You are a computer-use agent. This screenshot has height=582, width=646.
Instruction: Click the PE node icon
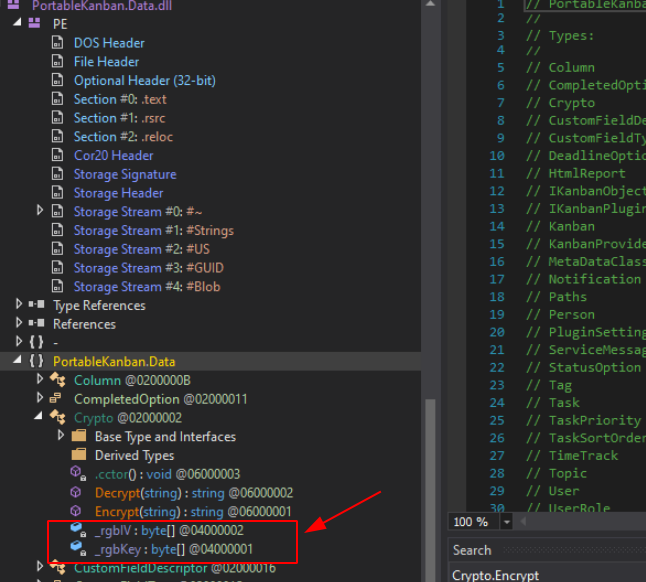tap(35, 23)
